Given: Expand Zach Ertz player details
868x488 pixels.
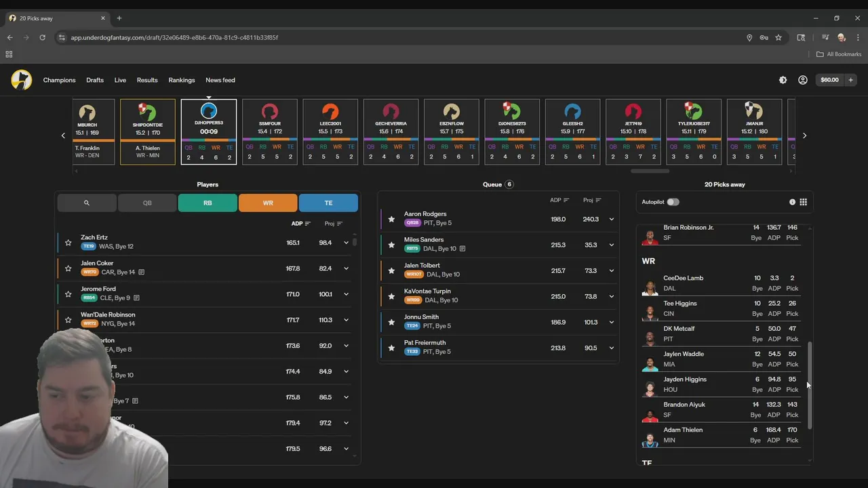Looking at the screenshot, I should [346, 243].
